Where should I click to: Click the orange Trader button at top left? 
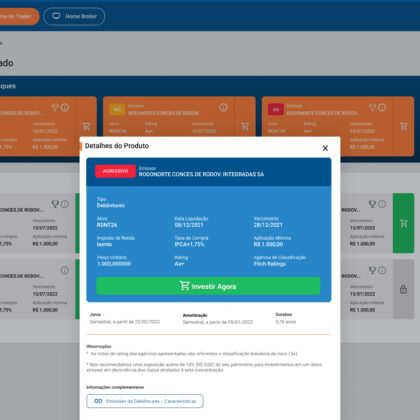(x=18, y=16)
